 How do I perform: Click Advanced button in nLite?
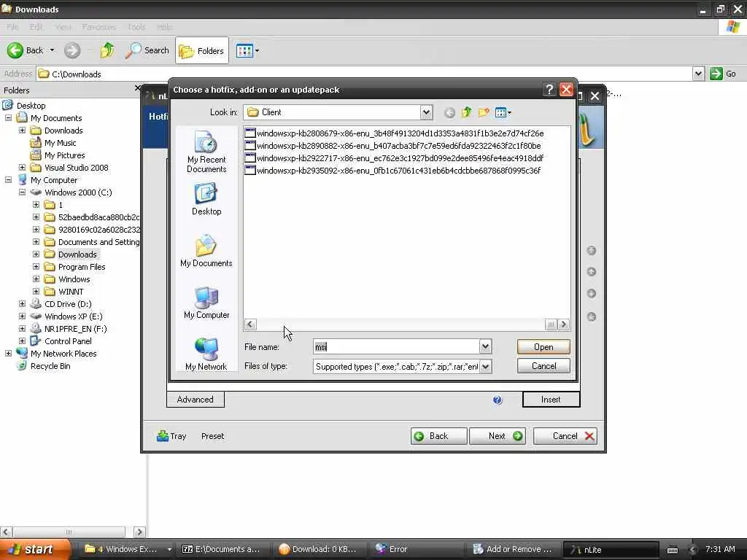[196, 399]
